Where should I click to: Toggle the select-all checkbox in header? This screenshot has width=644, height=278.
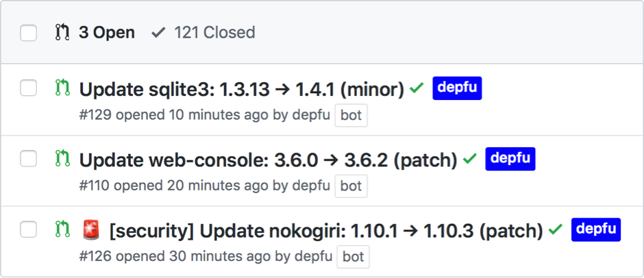pos(28,32)
